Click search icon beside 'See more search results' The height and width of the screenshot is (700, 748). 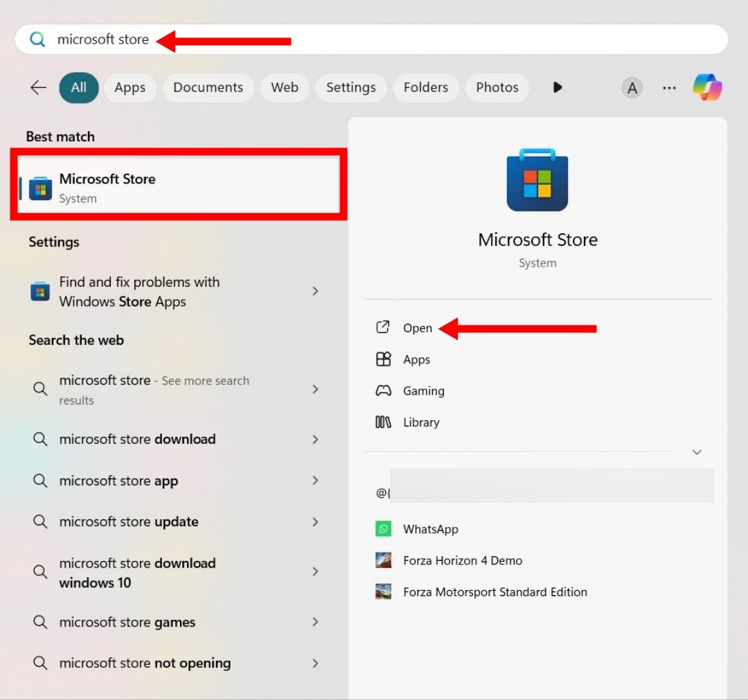40,389
